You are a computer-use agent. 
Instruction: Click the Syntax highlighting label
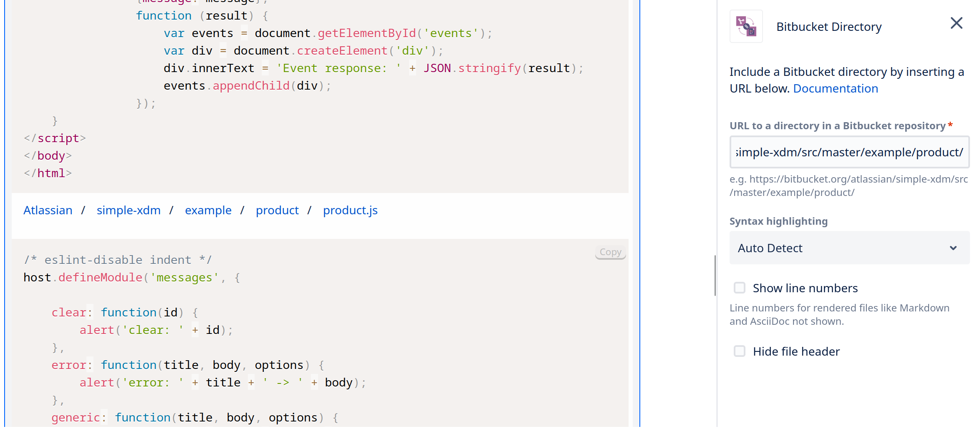tap(778, 221)
